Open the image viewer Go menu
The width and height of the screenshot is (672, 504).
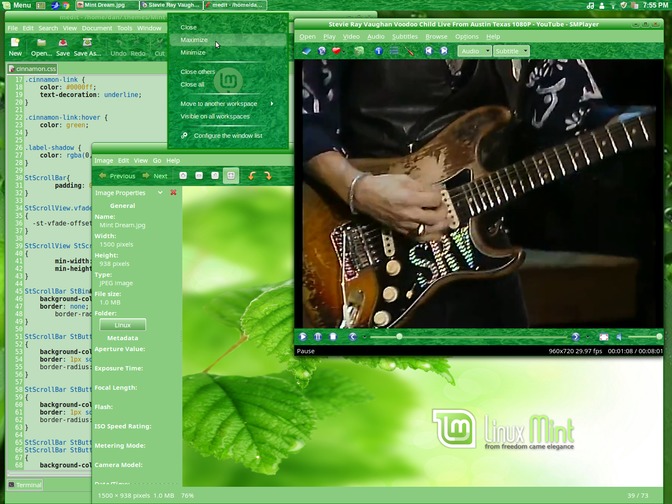[157, 161]
